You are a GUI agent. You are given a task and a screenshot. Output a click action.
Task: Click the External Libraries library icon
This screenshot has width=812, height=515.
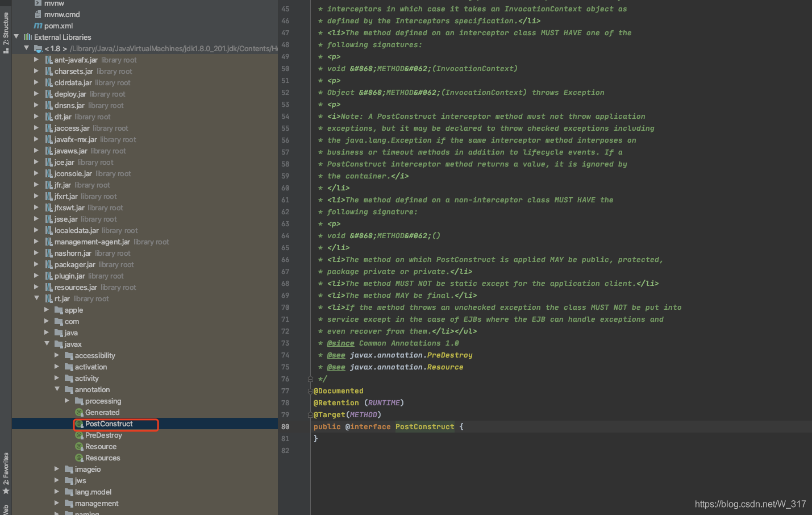click(x=28, y=37)
